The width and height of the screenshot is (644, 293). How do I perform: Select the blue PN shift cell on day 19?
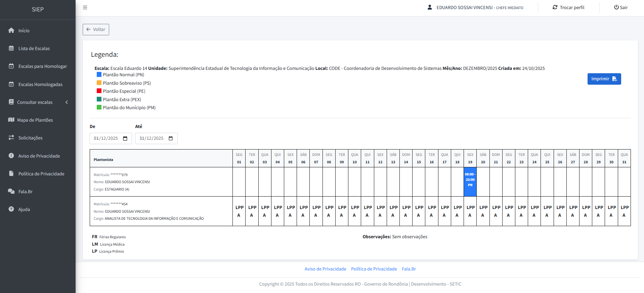(x=470, y=181)
